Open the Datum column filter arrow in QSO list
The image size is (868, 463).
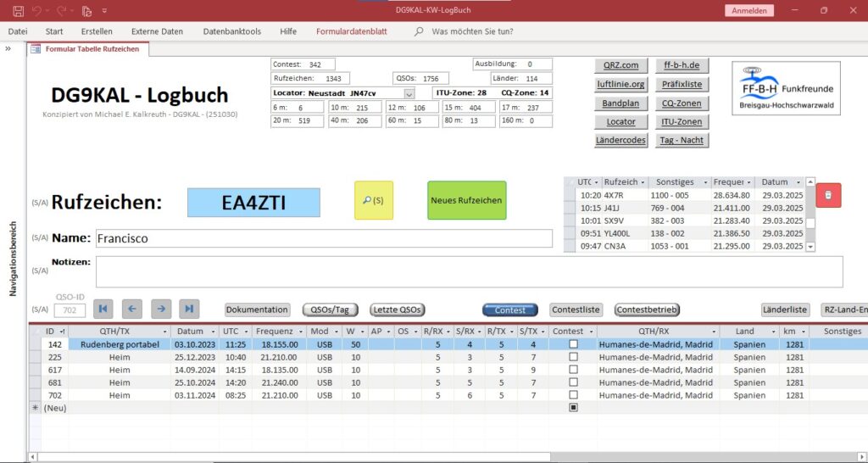(x=798, y=182)
